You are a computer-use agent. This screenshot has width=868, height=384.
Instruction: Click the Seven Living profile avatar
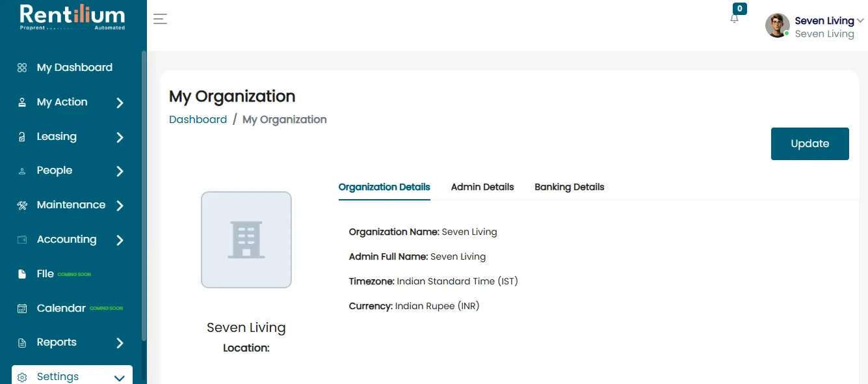pyautogui.click(x=778, y=25)
